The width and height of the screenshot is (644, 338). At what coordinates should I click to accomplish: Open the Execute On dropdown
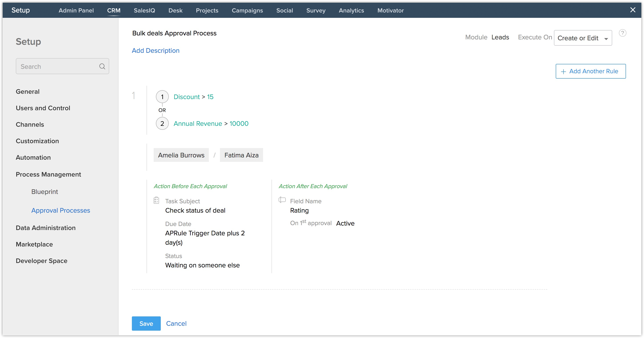(x=583, y=38)
